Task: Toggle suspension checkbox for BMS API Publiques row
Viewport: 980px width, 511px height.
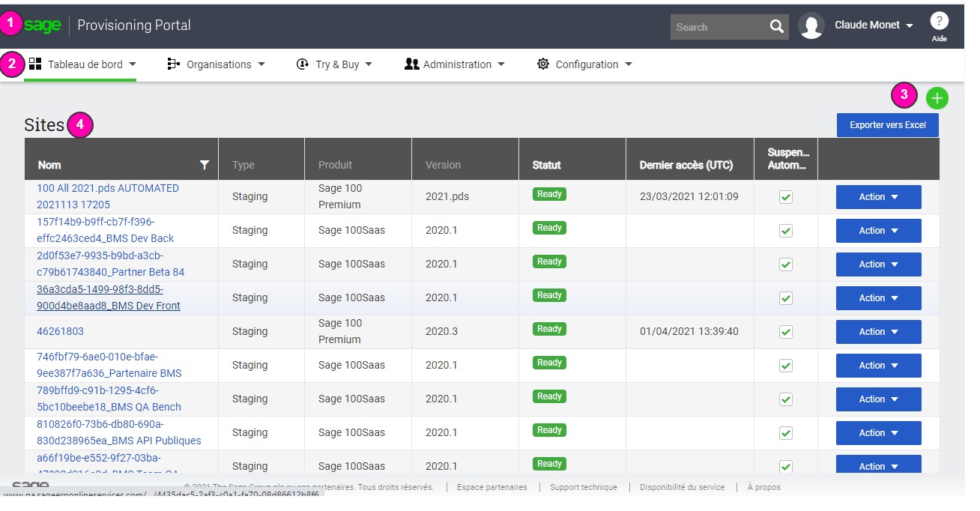Action: click(786, 433)
